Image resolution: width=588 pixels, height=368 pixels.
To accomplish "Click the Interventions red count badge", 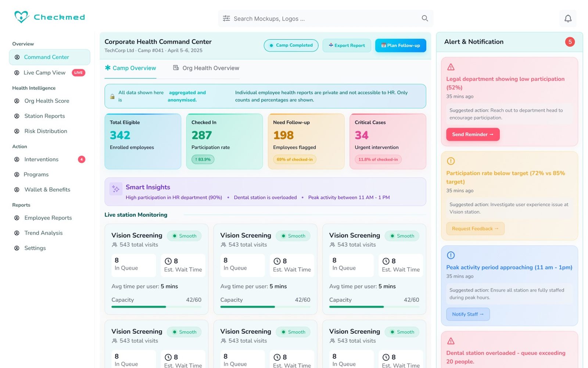I will pos(82,159).
